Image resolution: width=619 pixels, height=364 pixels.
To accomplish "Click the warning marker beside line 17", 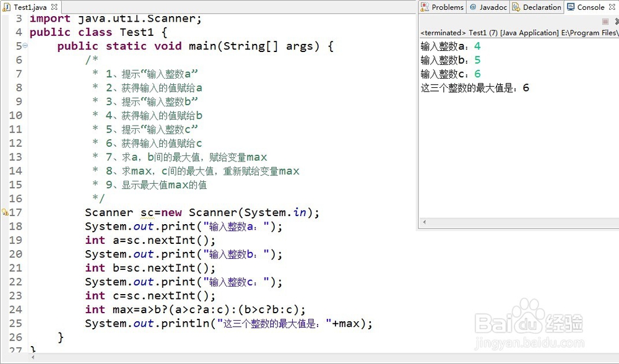I will 5,212.
